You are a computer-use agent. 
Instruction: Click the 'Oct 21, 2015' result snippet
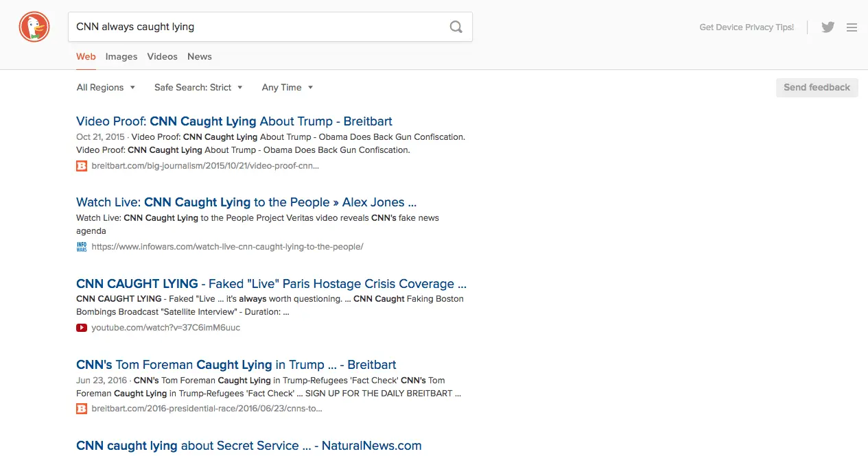click(x=270, y=143)
